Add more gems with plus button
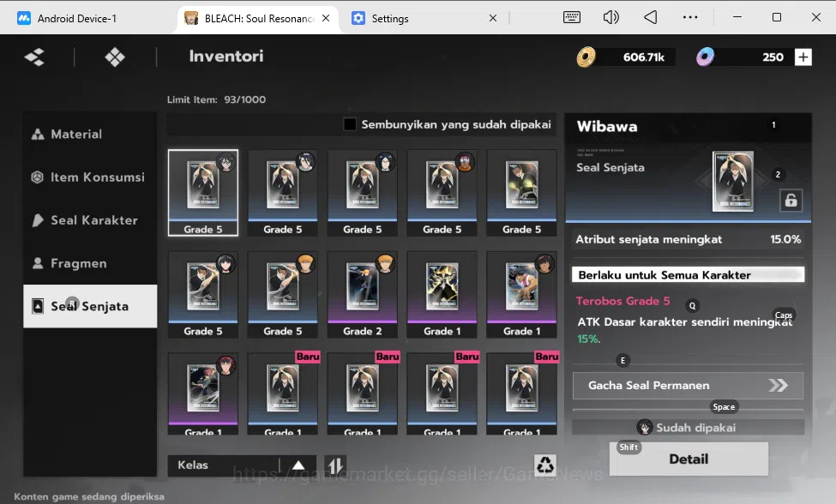This screenshot has width=836, height=504. 803,57
